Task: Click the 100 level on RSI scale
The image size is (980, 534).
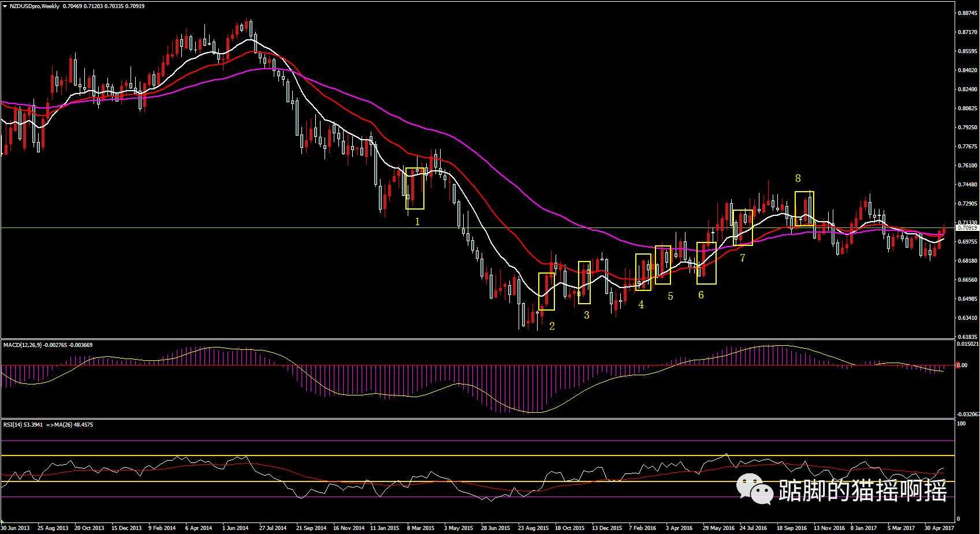Action: (962, 424)
